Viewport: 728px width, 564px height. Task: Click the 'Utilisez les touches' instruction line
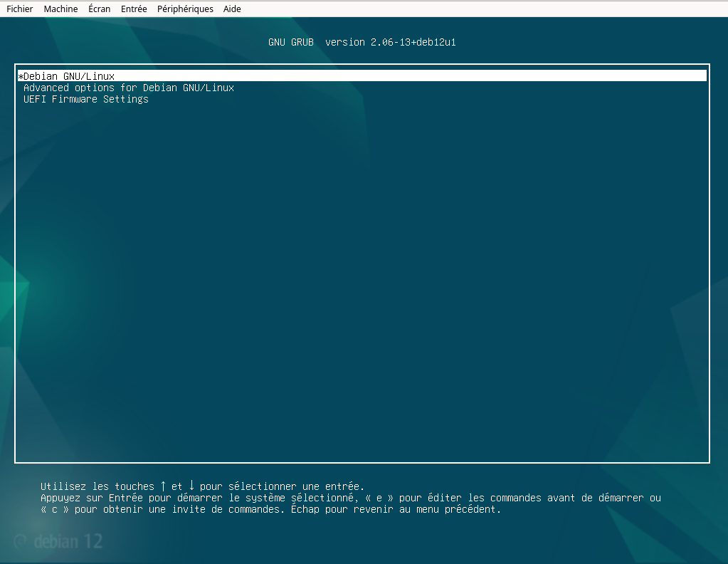pyautogui.click(x=202, y=486)
